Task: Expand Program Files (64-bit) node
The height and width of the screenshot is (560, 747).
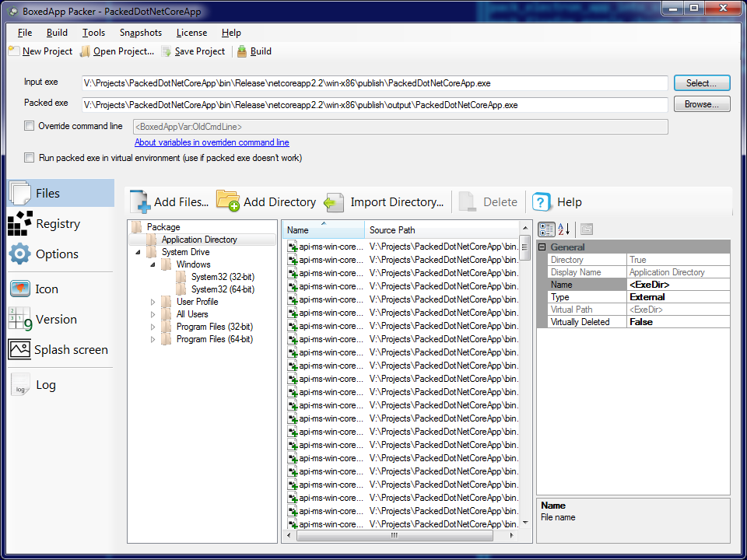Action: [153, 340]
